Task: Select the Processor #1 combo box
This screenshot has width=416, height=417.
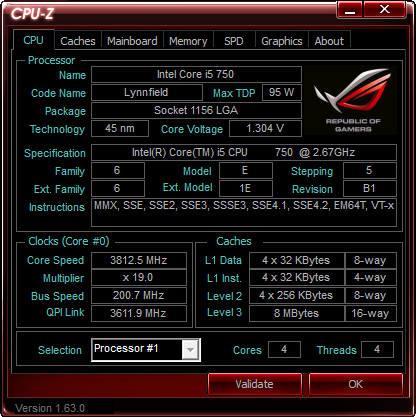Action: pyautogui.click(x=146, y=350)
